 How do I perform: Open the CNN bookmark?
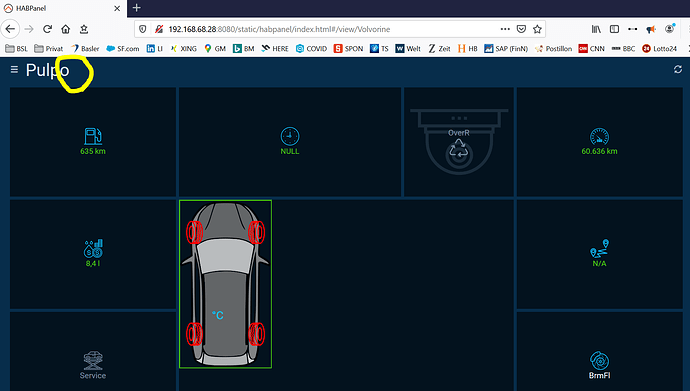tap(591, 48)
